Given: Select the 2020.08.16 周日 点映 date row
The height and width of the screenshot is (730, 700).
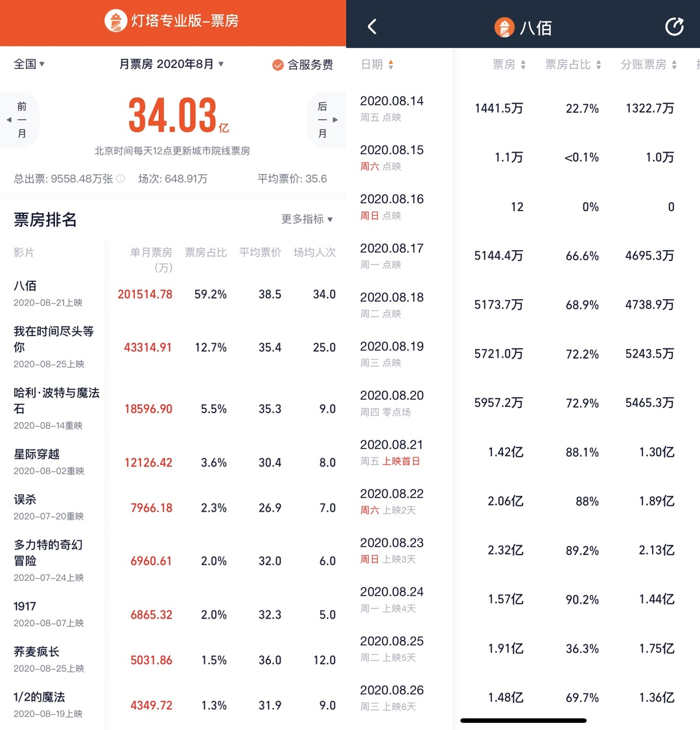Looking at the screenshot, I should point(523,206).
